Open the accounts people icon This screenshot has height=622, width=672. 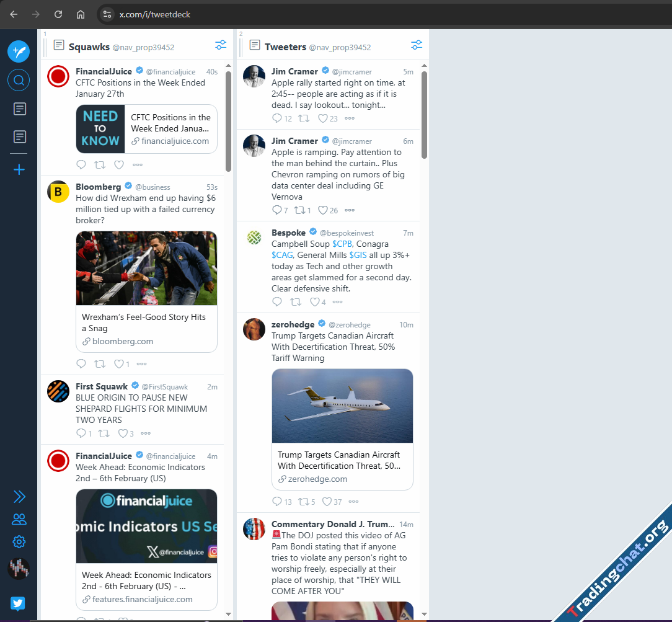pyautogui.click(x=19, y=519)
